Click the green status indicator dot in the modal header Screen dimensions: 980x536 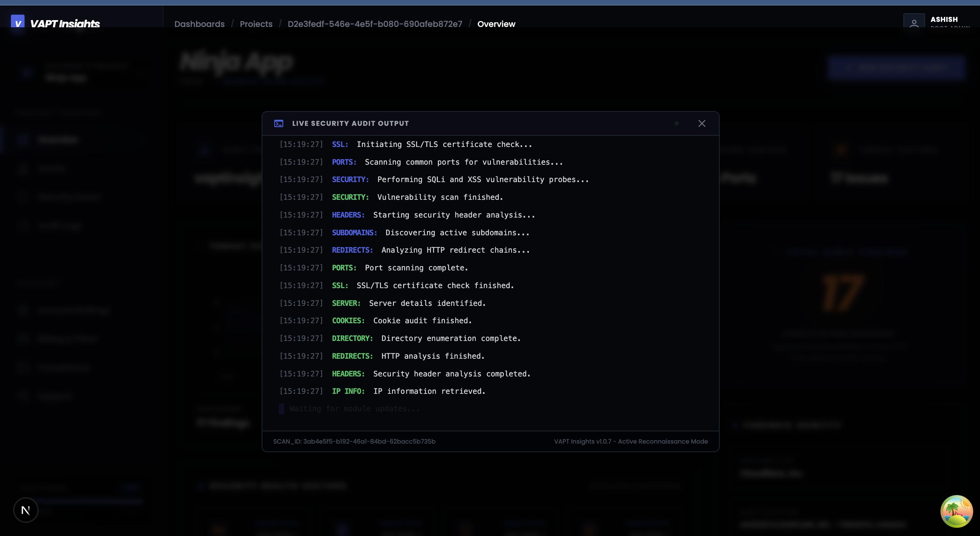(677, 123)
